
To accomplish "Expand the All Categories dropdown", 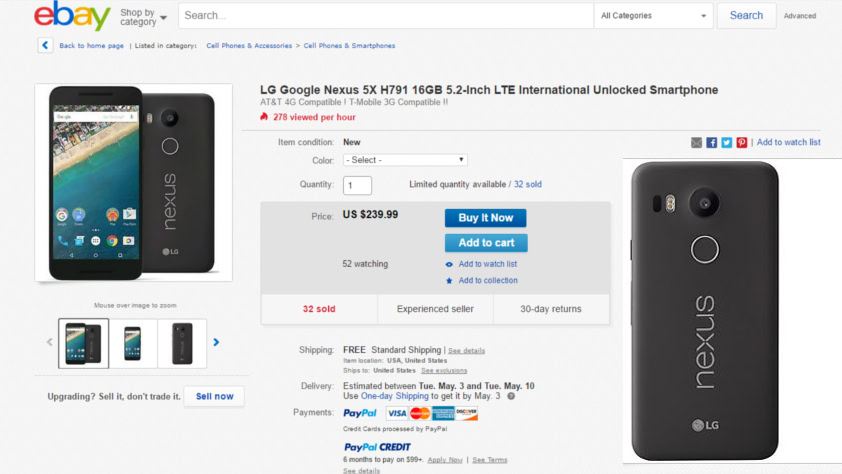I will (x=655, y=16).
